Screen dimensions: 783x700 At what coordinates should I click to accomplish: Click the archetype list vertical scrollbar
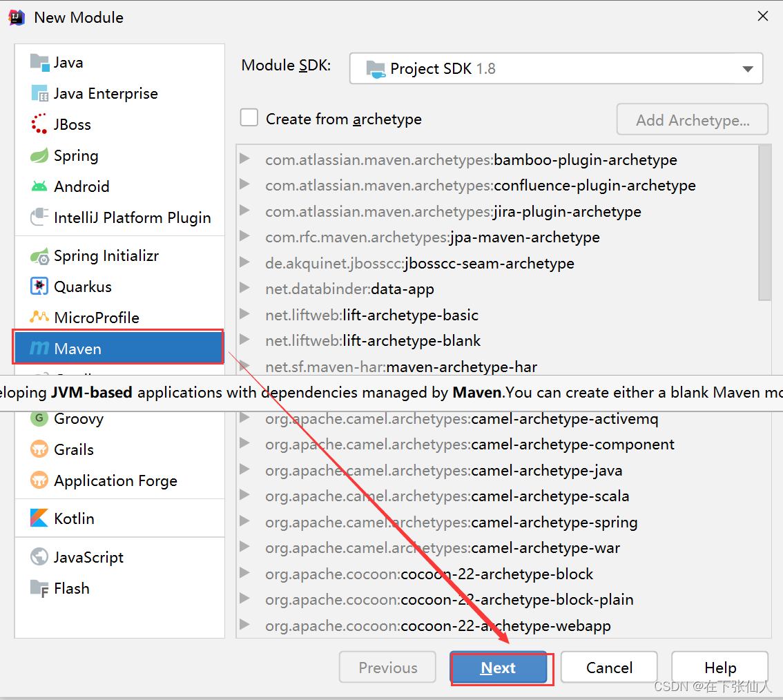[764, 223]
